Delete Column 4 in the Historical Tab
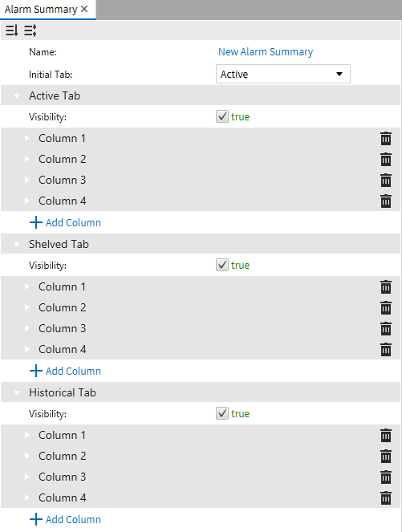 (x=386, y=498)
